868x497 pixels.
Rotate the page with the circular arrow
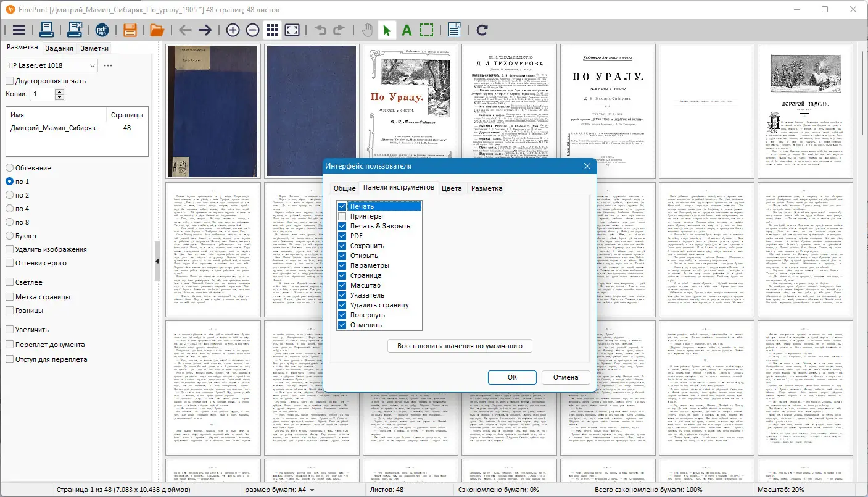coord(482,30)
